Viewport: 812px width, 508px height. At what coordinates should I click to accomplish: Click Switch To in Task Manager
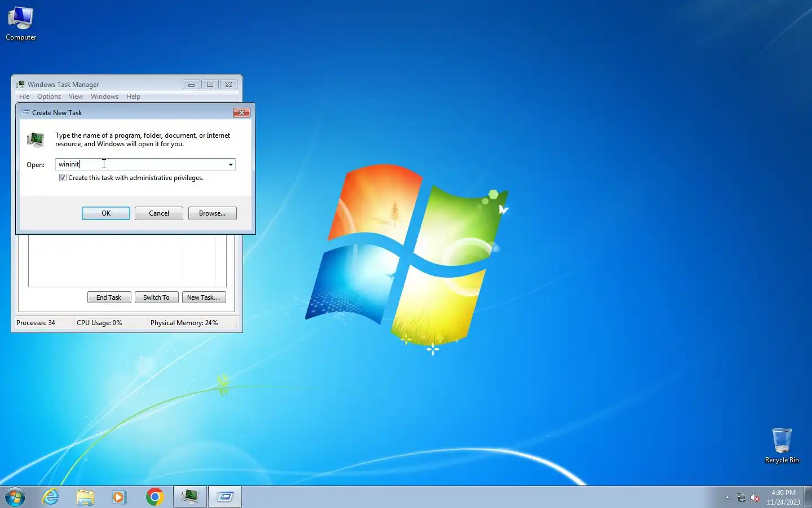[157, 297]
